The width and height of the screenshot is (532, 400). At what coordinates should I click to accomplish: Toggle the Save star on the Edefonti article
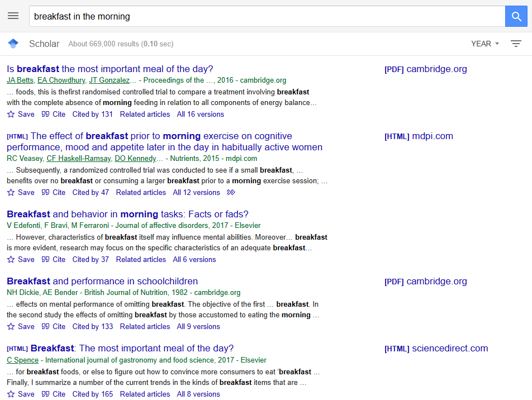click(10, 259)
